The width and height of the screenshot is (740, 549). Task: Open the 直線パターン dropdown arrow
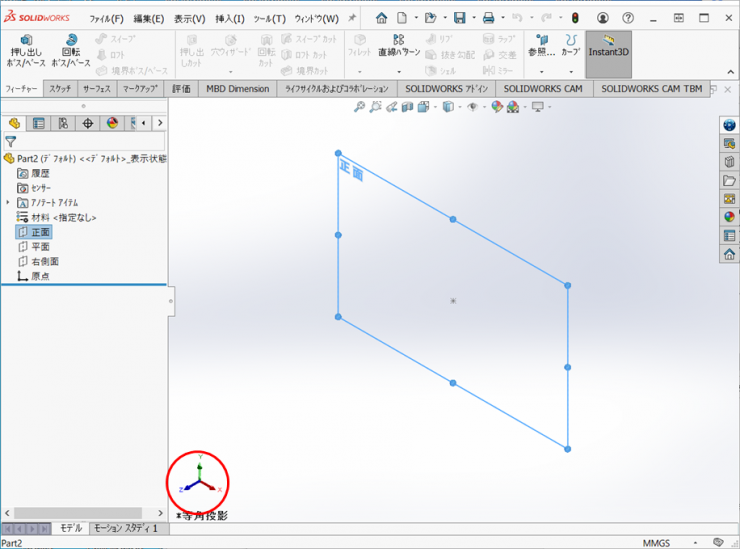(x=399, y=72)
